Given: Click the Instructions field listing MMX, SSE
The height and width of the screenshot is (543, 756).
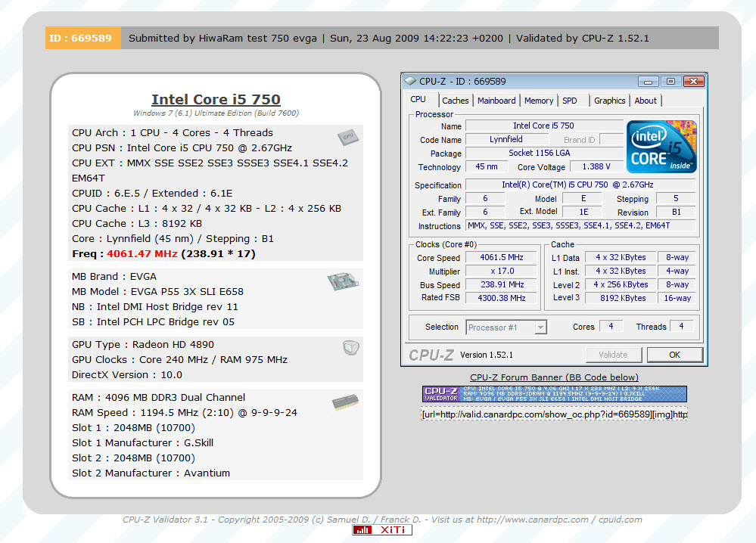Looking at the screenshot, I should coord(580,225).
